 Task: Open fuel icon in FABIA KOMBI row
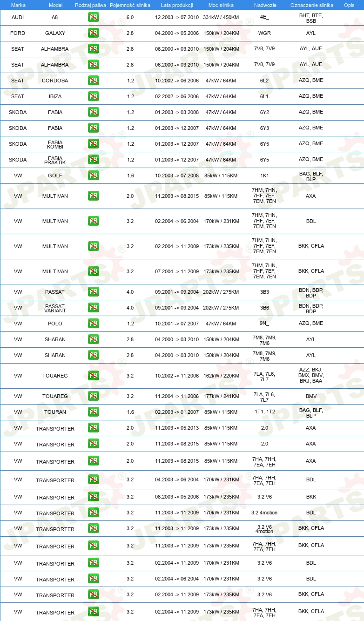click(x=93, y=144)
